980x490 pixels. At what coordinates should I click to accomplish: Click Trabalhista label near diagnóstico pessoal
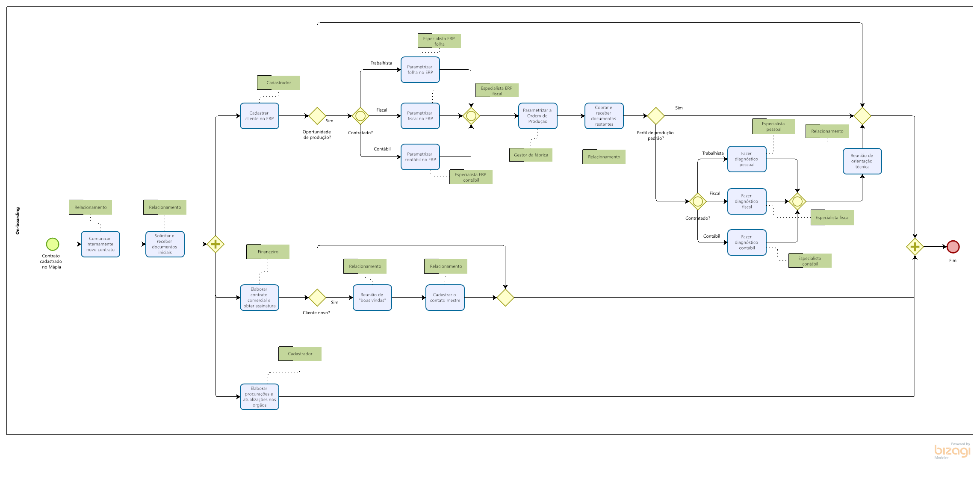[x=713, y=153]
